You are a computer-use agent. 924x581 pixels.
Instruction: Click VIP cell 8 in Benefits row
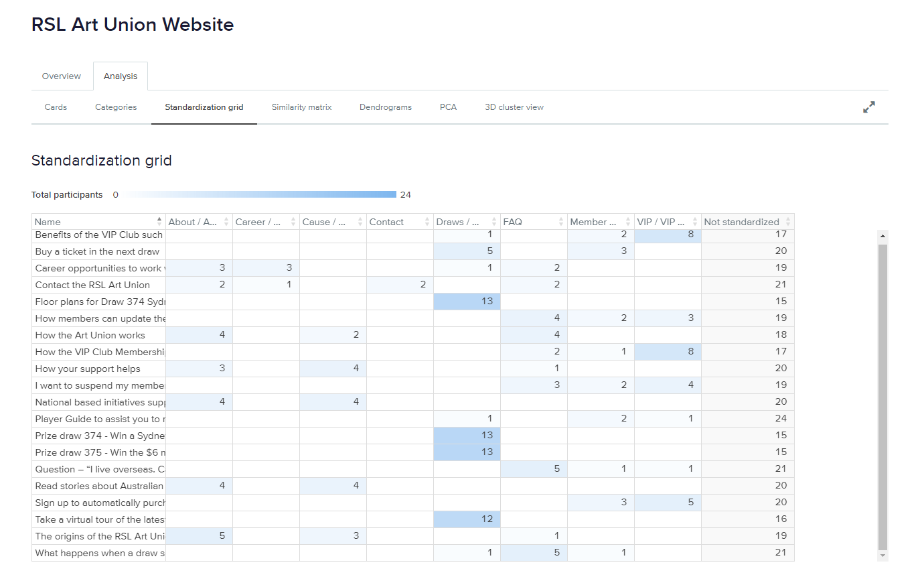click(668, 235)
